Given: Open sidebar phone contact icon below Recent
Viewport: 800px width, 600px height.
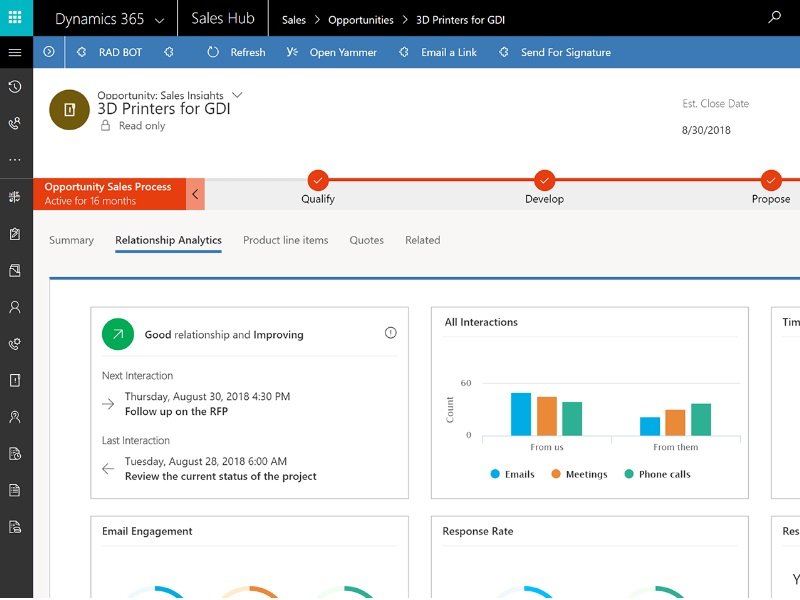Looking at the screenshot, I should [15, 123].
